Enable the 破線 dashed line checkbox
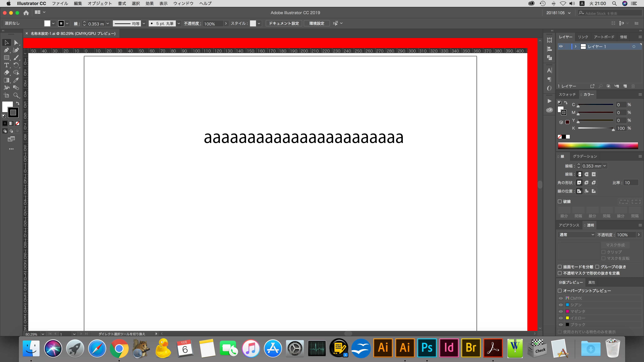 [560, 201]
